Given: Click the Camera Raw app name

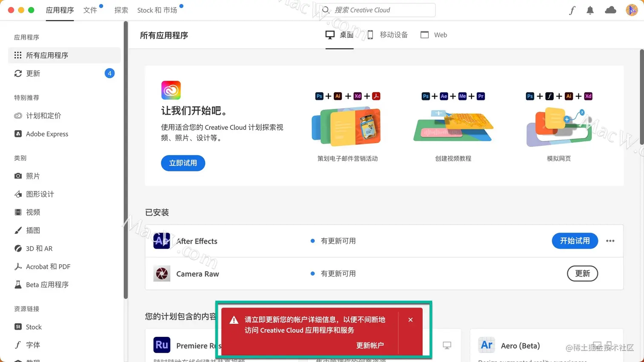Looking at the screenshot, I should click(198, 274).
